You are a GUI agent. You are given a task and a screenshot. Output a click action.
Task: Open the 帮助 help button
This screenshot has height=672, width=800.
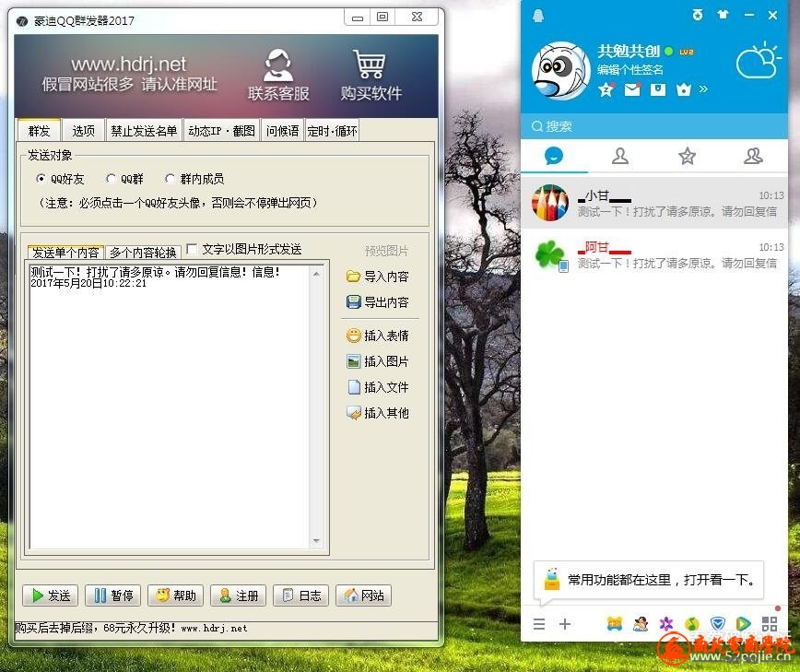[175, 595]
